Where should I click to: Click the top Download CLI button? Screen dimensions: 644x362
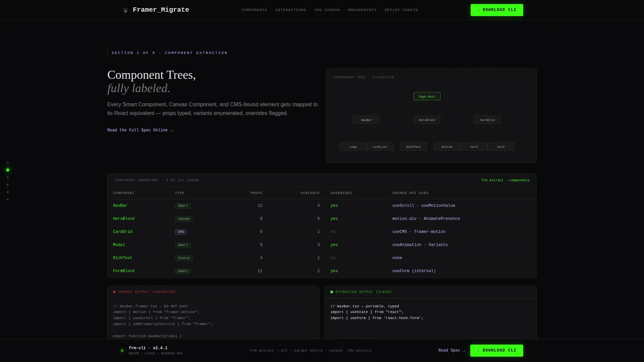coord(497,10)
